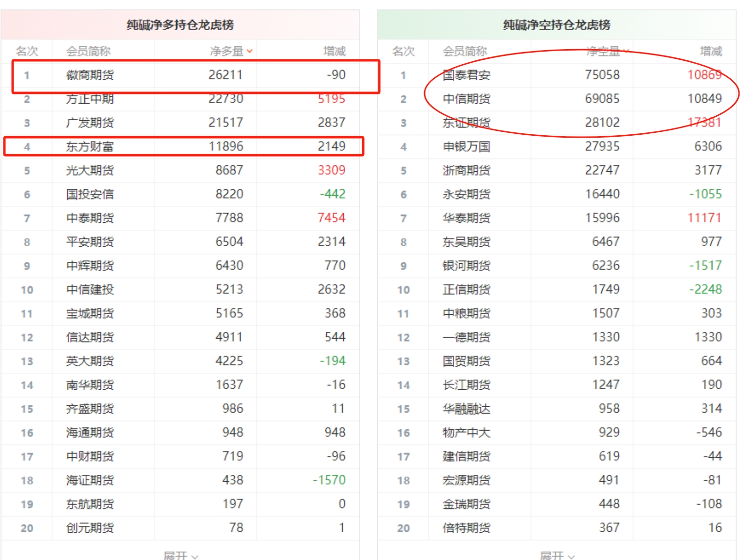Click 申银万国 member name
Image resolution: width=741 pixels, height=560 pixels.
click(x=466, y=146)
